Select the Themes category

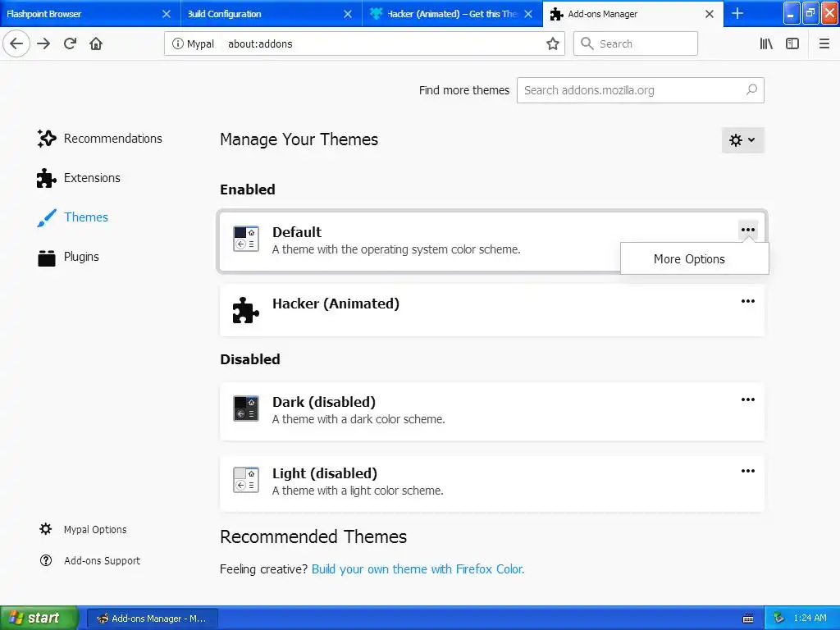pos(73,217)
